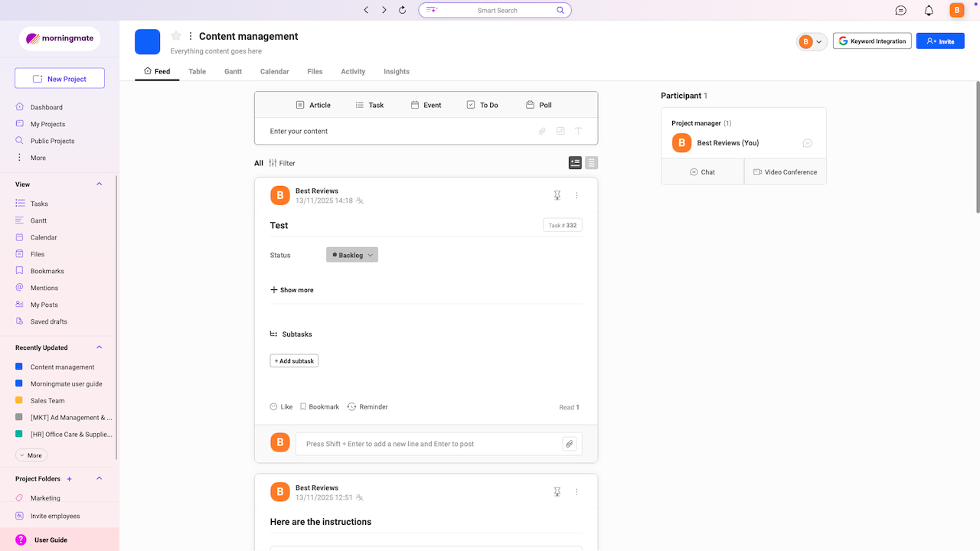Screen dimensions: 980x551
Task: Star the Content management project
Action: [176, 36]
